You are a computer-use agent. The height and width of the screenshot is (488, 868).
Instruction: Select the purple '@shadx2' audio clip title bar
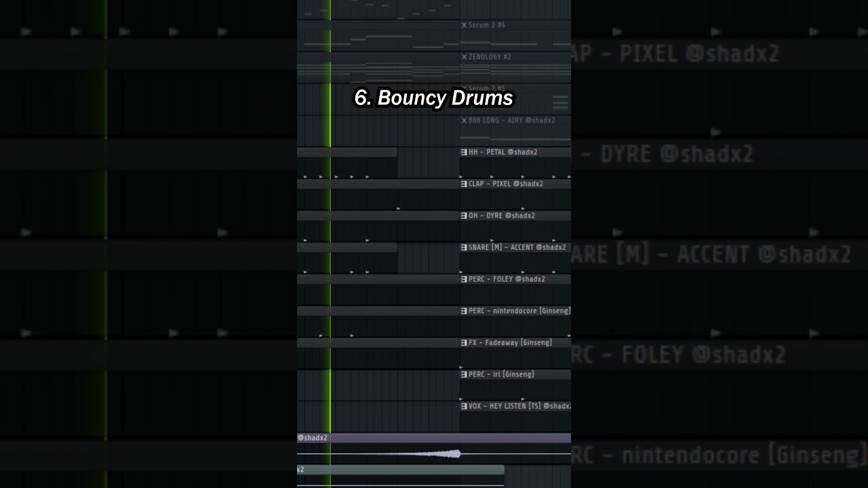(x=434, y=438)
